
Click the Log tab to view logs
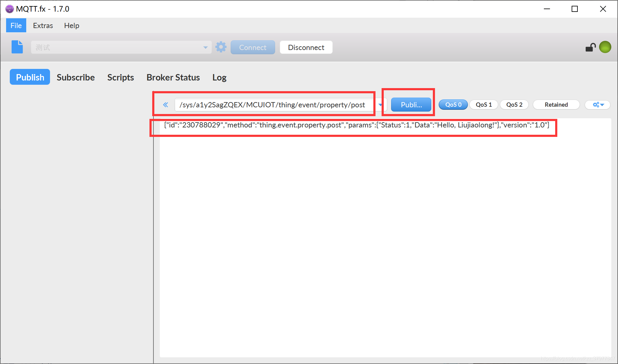coord(219,77)
